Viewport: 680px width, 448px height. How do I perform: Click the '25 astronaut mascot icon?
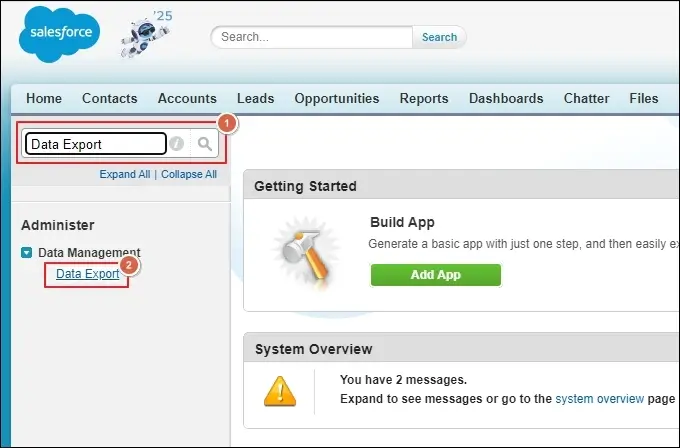(143, 36)
